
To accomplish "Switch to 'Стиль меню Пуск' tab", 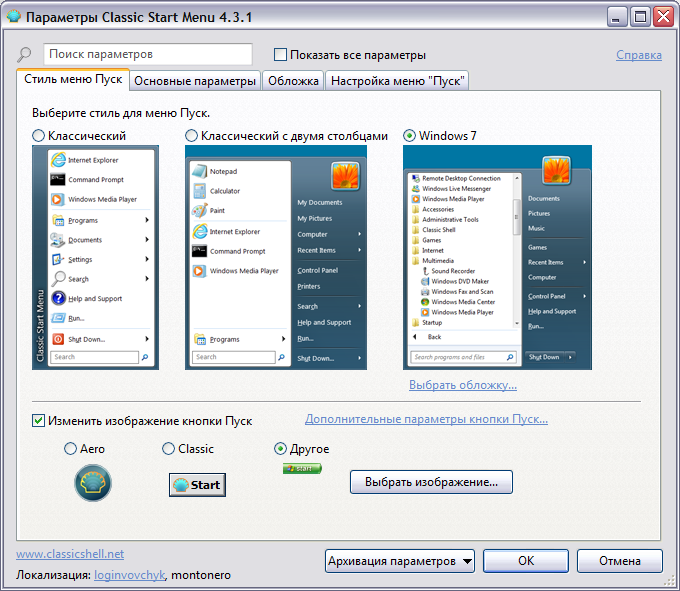I will tap(73, 79).
